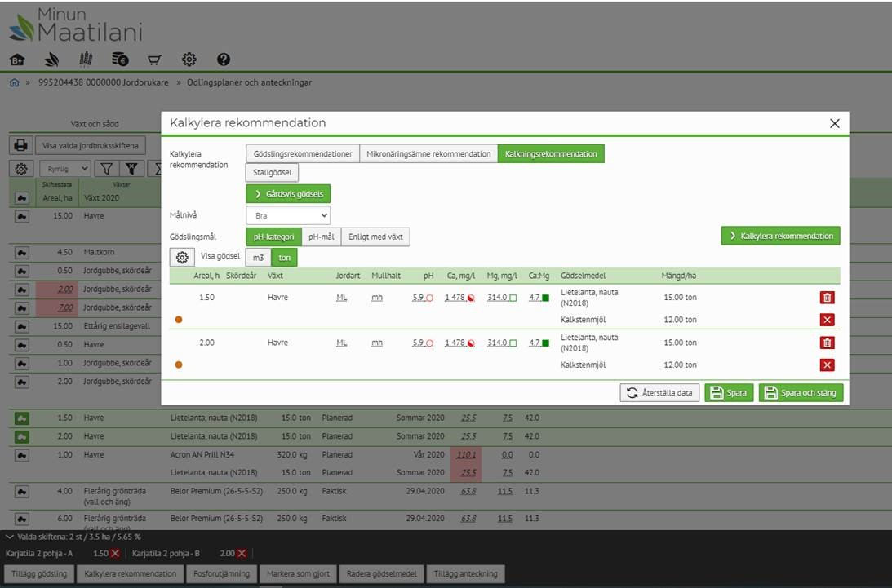Expand the Gårdsvis gödsels section
The height and width of the screenshot is (588, 892).
[x=288, y=194]
